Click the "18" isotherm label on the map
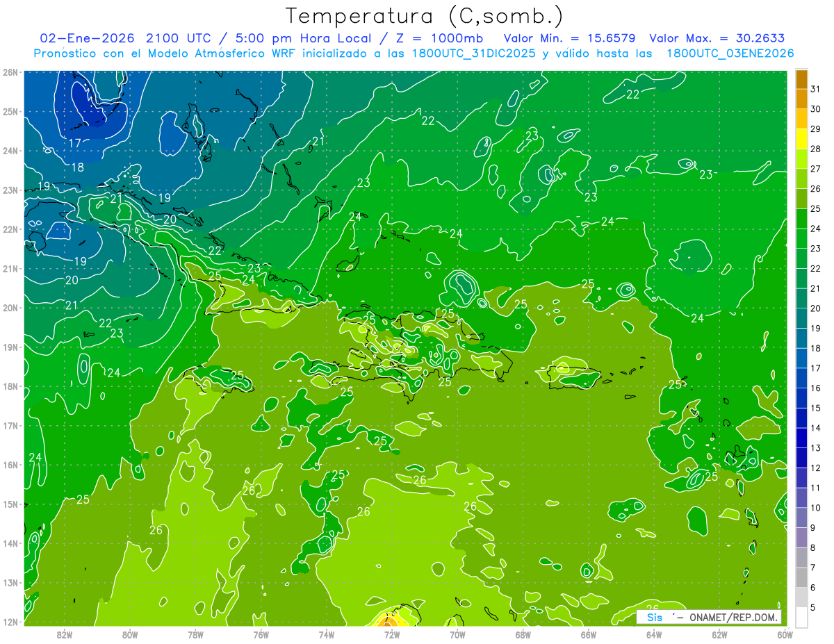834x644 pixels. pyautogui.click(x=78, y=167)
